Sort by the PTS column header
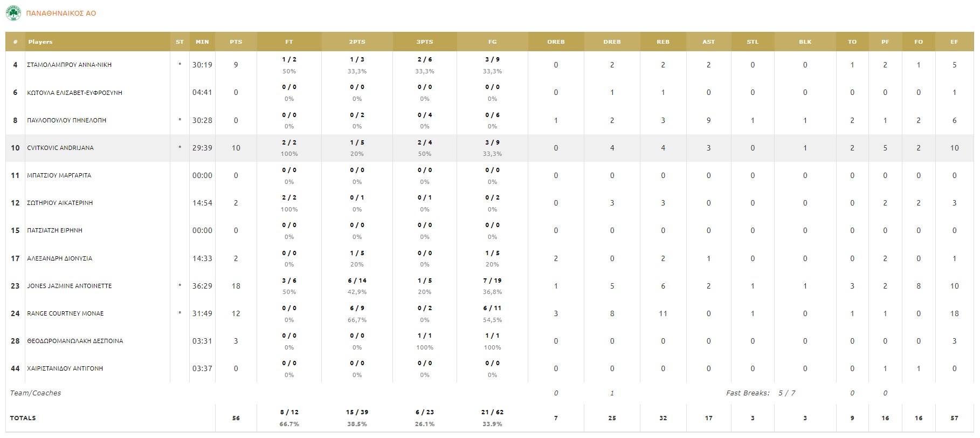The width and height of the screenshot is (980, 438). point(236,42)
